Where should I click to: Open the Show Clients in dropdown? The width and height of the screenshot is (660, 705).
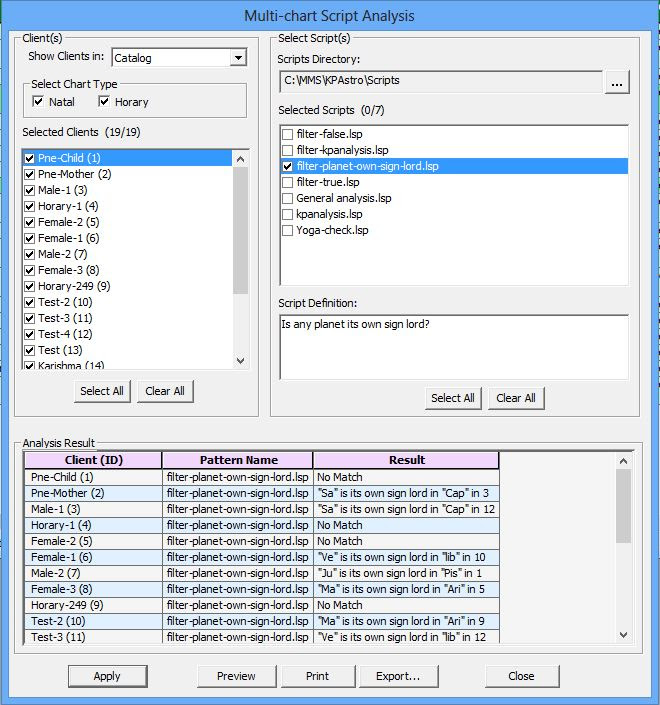click(x=238, y=58)
